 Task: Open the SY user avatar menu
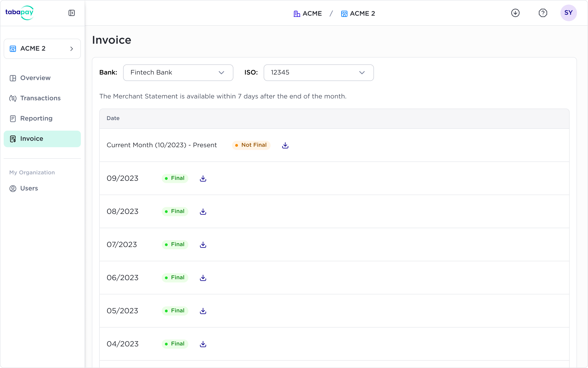[x=568, y=13]
